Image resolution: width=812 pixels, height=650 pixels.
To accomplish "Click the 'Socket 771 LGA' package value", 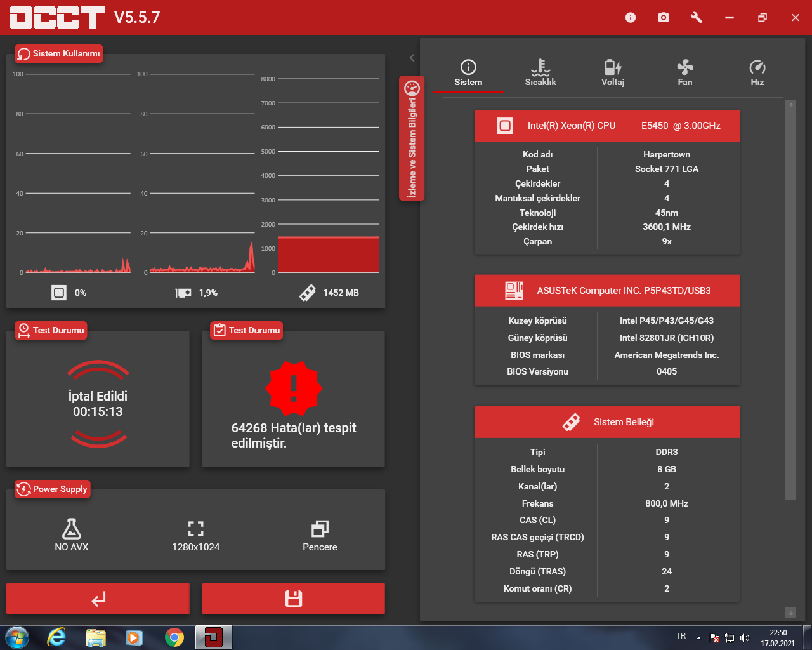I will 667,169.
